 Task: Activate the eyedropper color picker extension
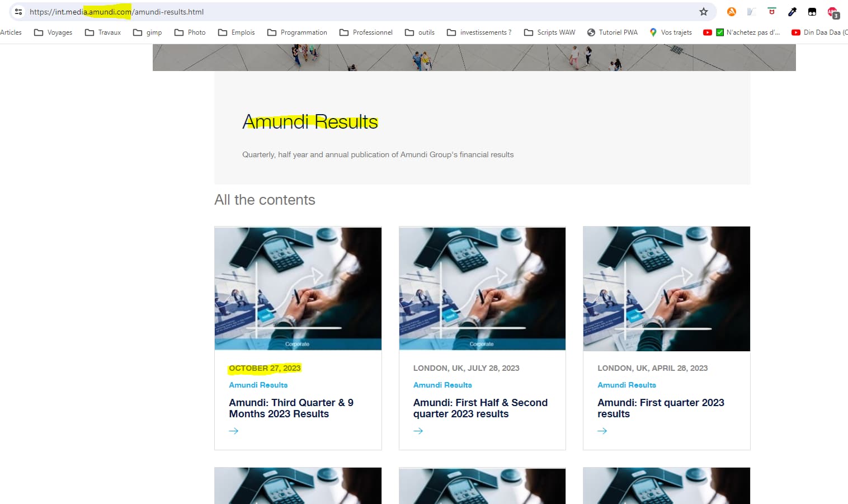792,12
